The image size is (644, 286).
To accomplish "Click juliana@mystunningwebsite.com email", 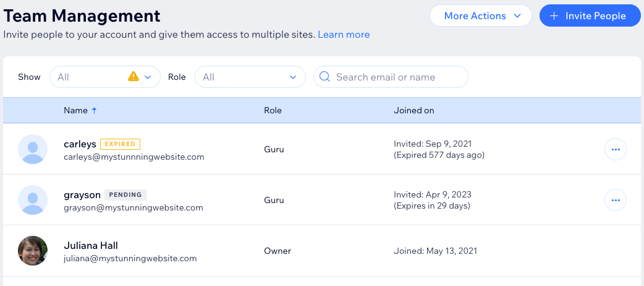I will click(x=130, y=258).
